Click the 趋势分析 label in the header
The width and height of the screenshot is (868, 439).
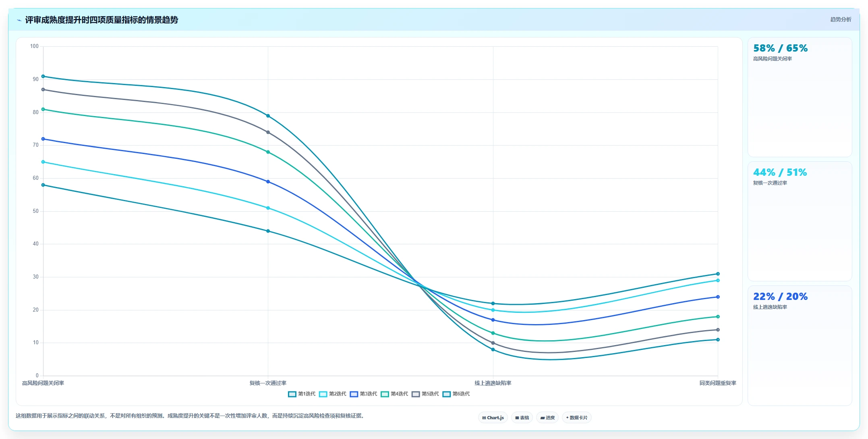[841, 19]
